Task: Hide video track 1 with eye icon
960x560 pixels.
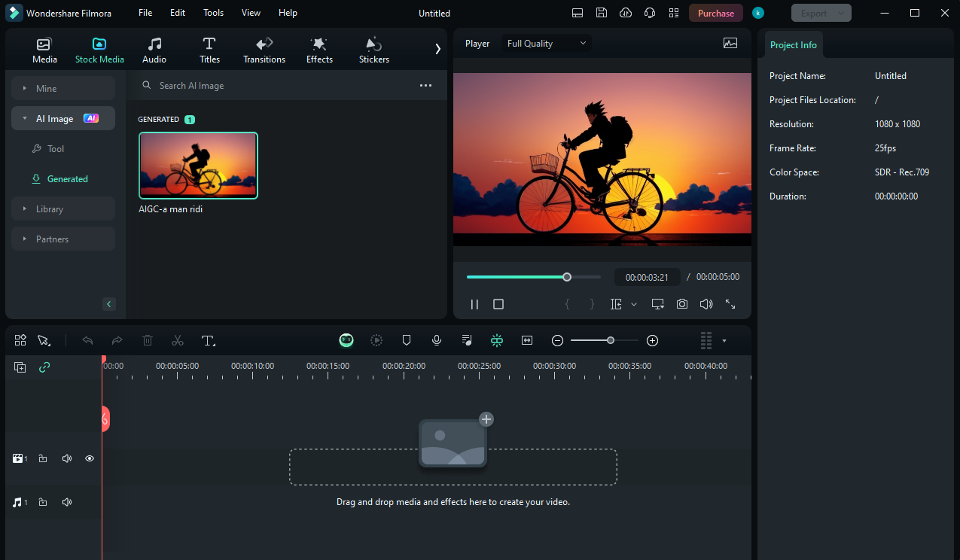Action: pyautogui.click(x=90, y=458)
